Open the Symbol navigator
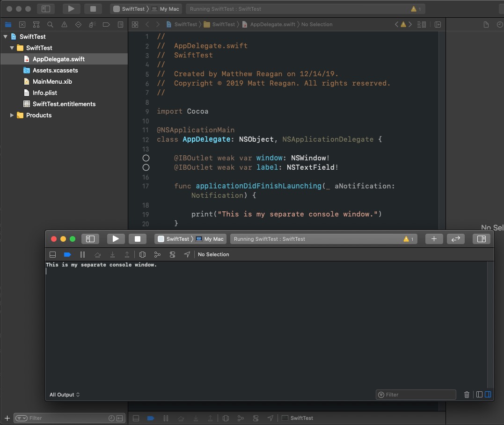Screen dimensions: 504x425 (x=37, y=24)
